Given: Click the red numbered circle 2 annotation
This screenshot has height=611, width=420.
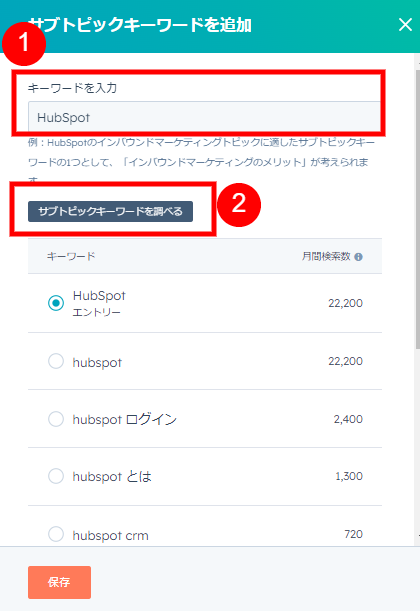Looking at the screenshot, I should (x=239, y=205).
